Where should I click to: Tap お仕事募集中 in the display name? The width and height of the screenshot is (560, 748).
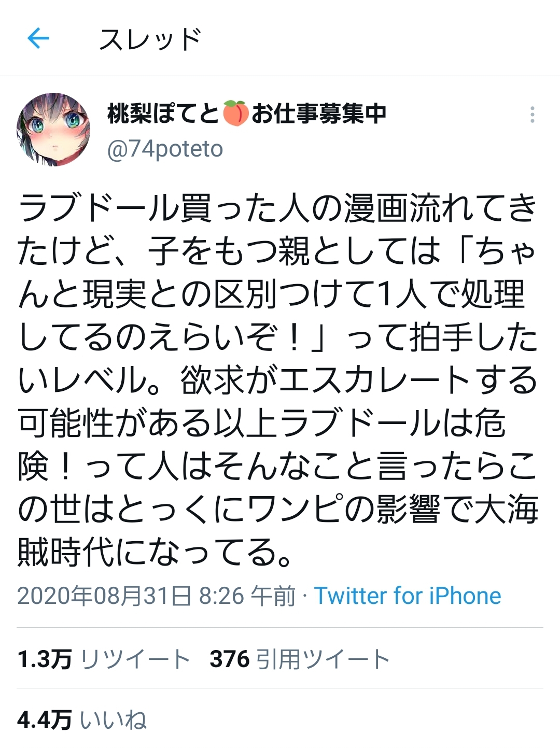coord(318,113)
